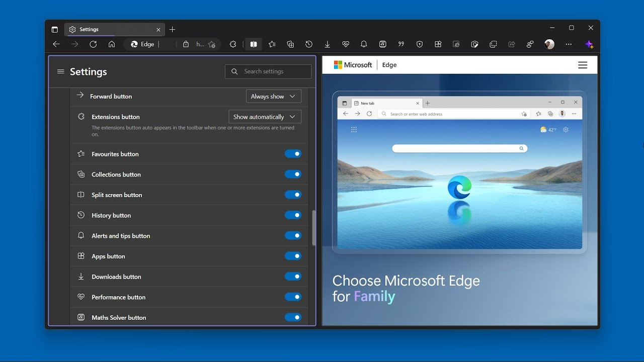Open the Microsoft Edge page hamburger menu
This screenshot has height=362, width=644.
(x=583, y=65)
